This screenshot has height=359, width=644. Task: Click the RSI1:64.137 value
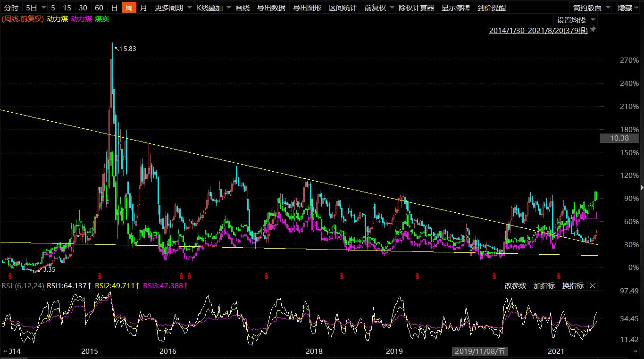click(x=69, y=286)
